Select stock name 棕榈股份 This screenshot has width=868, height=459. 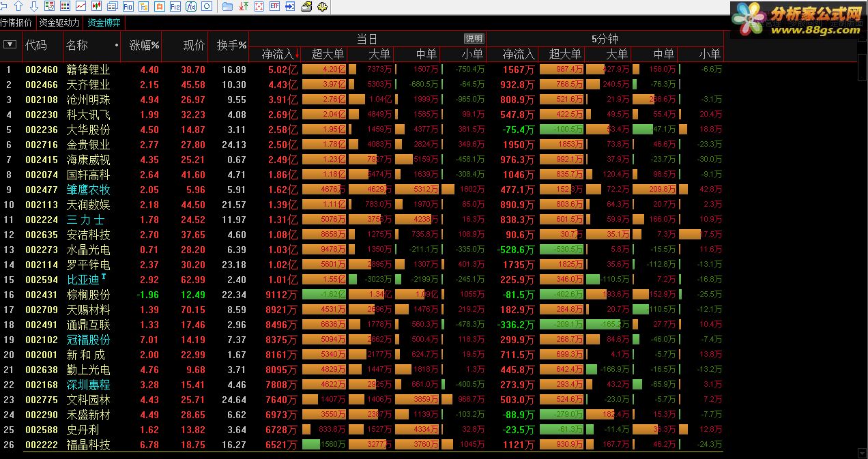pyautogui.click(x=88, y=295)
